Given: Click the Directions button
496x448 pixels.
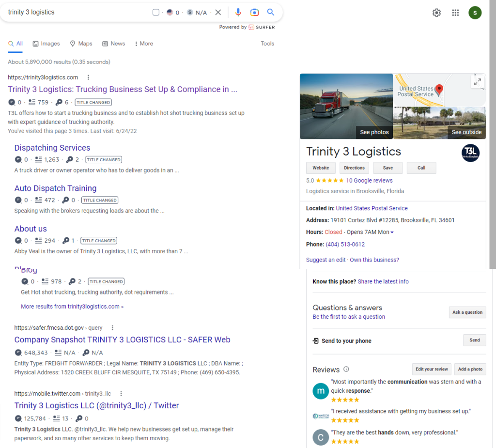Looking at the screenshot, I should pos(354,168).
